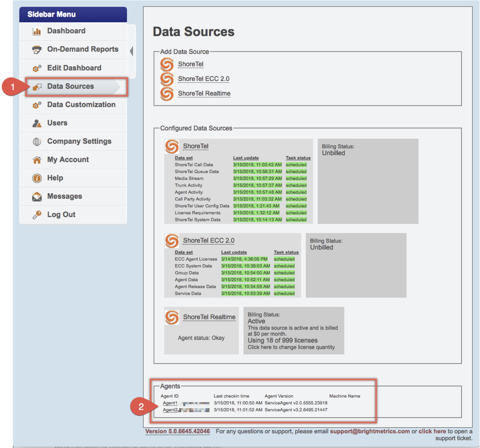Click the Help info icon
Screen dimensions: 480x448
point(37,178)
